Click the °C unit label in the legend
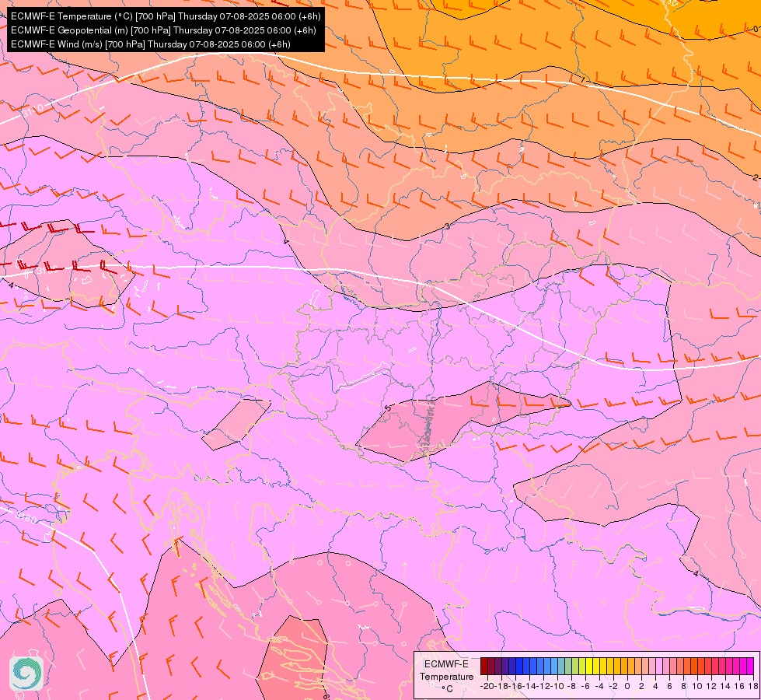 coord(447,689)
